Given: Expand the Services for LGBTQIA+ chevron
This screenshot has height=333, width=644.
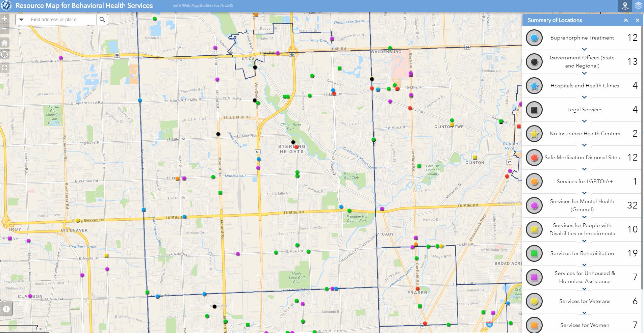Looking at the screenshot, I should click(585, 193).
